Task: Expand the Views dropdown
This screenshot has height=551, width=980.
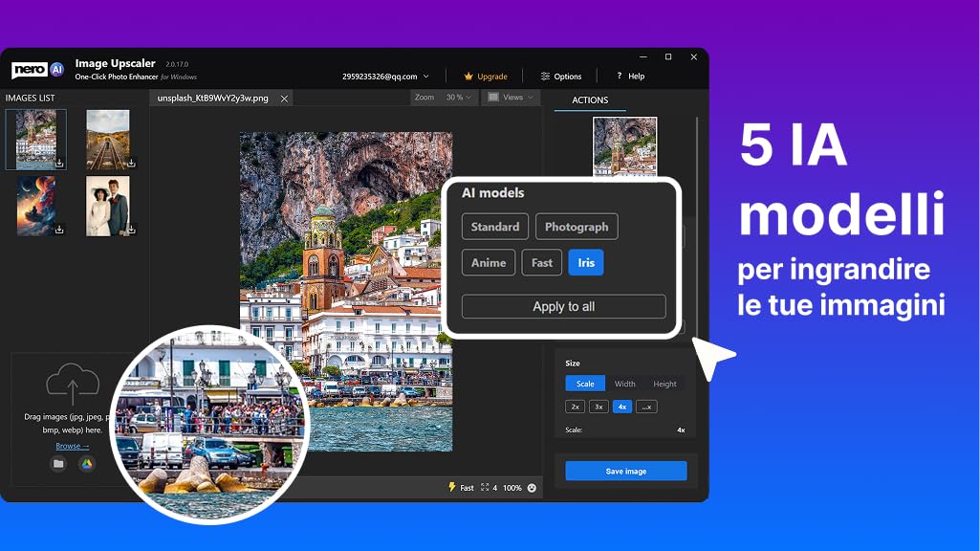Action: point(512,98)
